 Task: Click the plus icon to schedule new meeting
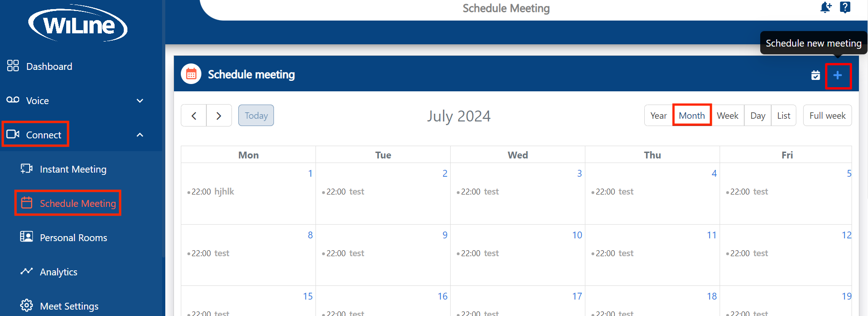coord(837,75)
